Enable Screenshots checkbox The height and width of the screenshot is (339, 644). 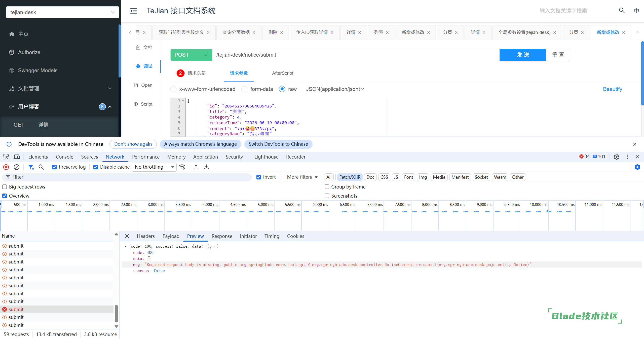tap(327, 196)
